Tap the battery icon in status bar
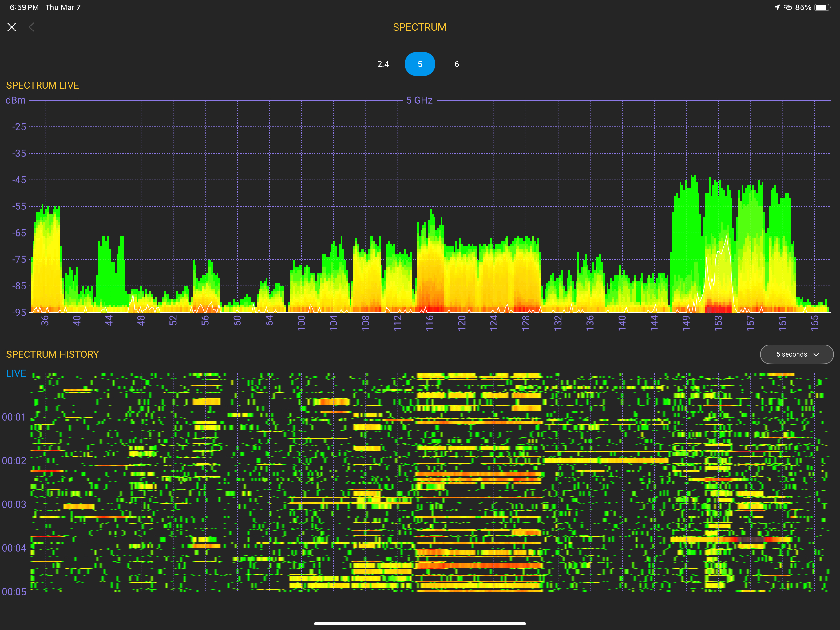 tap(822, 7)
